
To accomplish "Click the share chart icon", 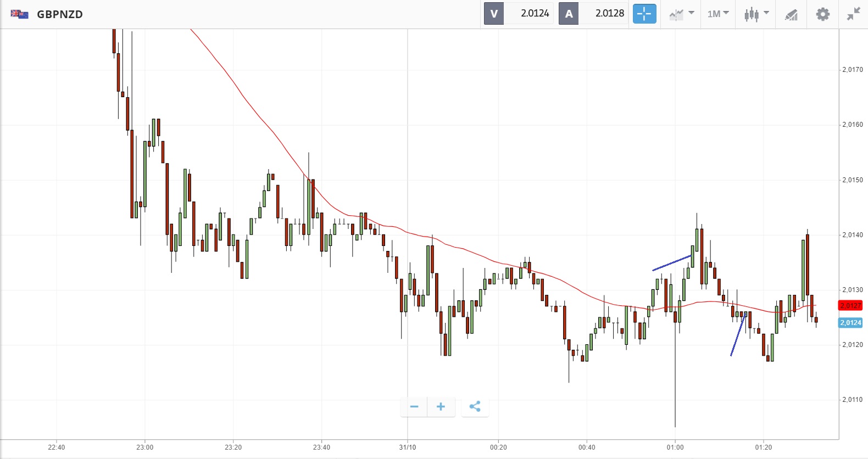I will [475, 407].
